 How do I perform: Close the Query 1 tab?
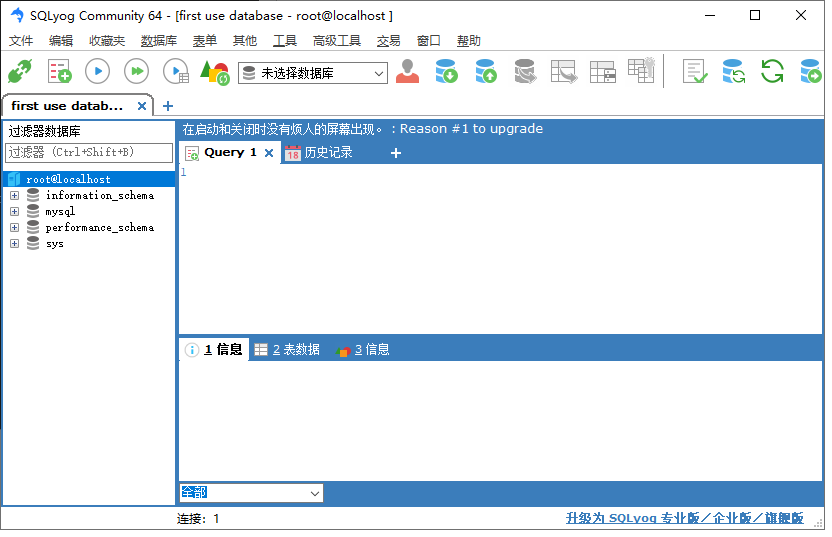click(269, 153)
